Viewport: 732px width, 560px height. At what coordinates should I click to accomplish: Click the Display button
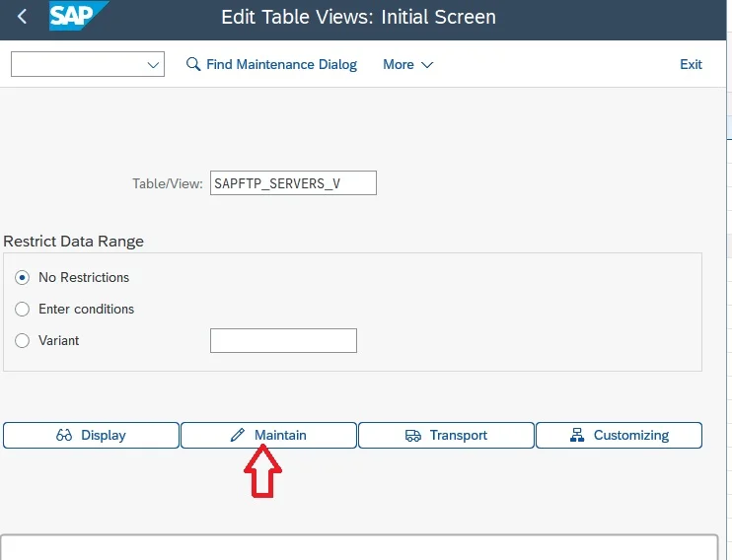tap(91, 436)
